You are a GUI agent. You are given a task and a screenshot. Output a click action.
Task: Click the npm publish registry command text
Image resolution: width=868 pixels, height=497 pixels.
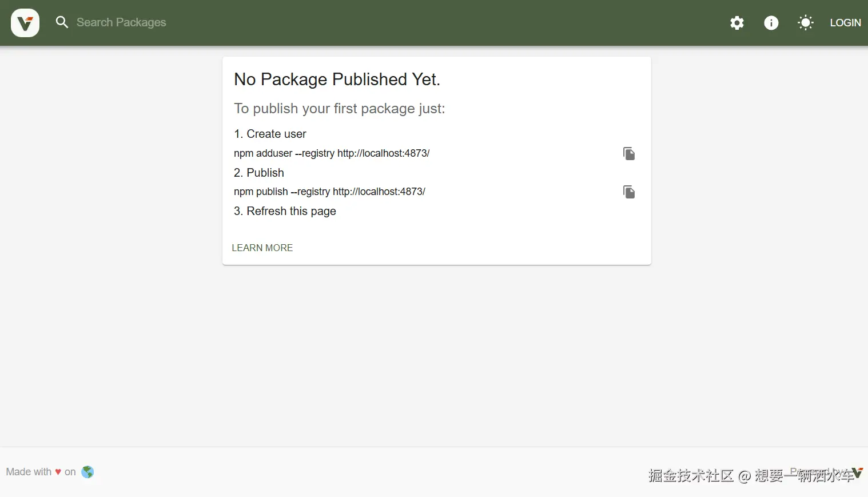pos(329,192)
